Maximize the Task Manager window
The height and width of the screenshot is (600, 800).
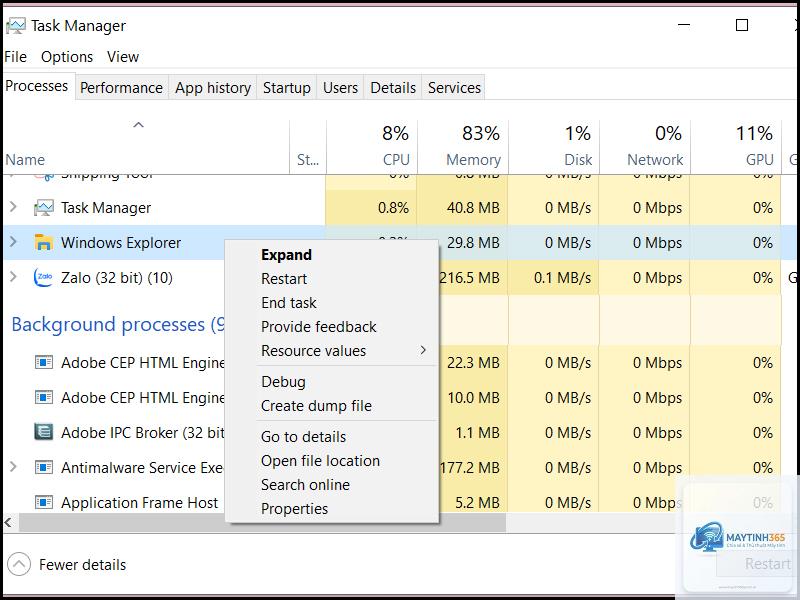point(742,25)
